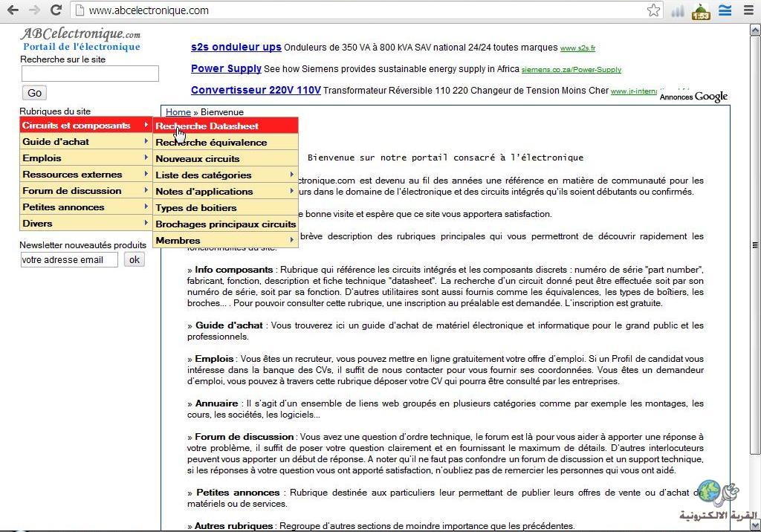This screenshot has height=532, width=761.
Task: Click the browser forward arrow
Action: click(34, 10)
